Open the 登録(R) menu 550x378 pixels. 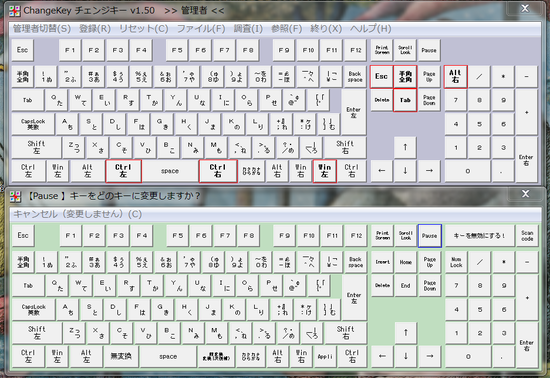pyautogui.click(x=95, y=29)
